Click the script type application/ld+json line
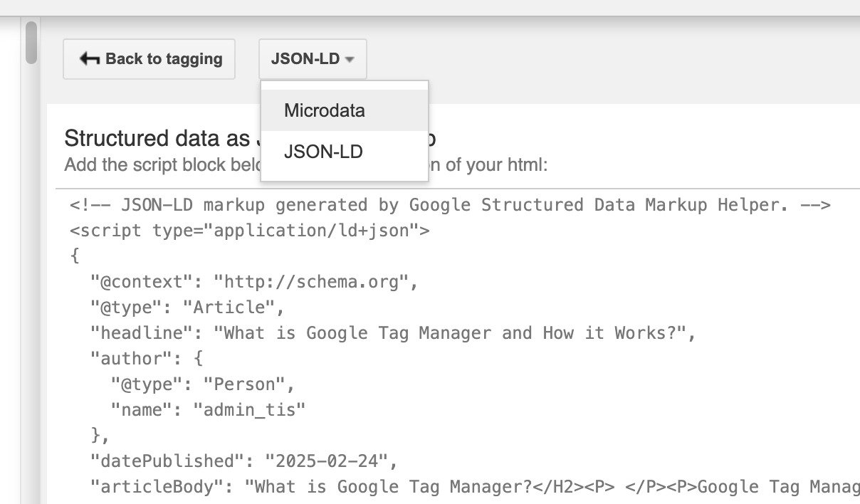Viewport: 860px width, 504px height. [x=250, y=231]
